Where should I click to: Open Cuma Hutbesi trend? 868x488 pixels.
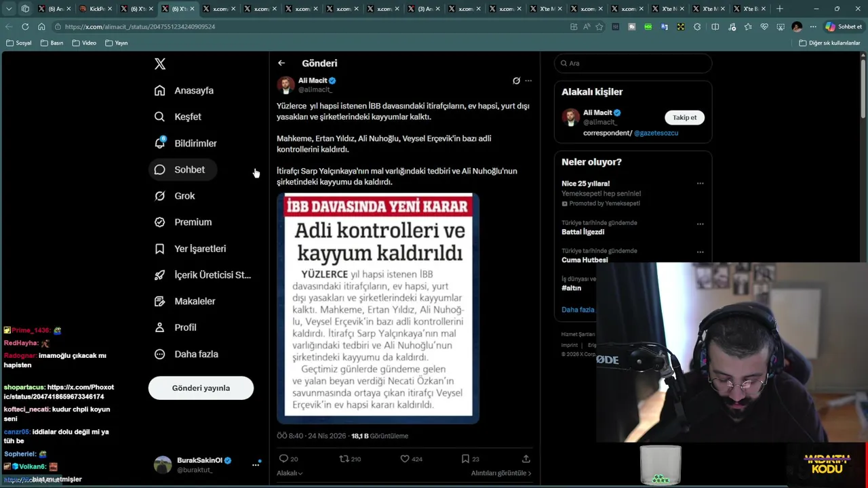pos(585,260)
